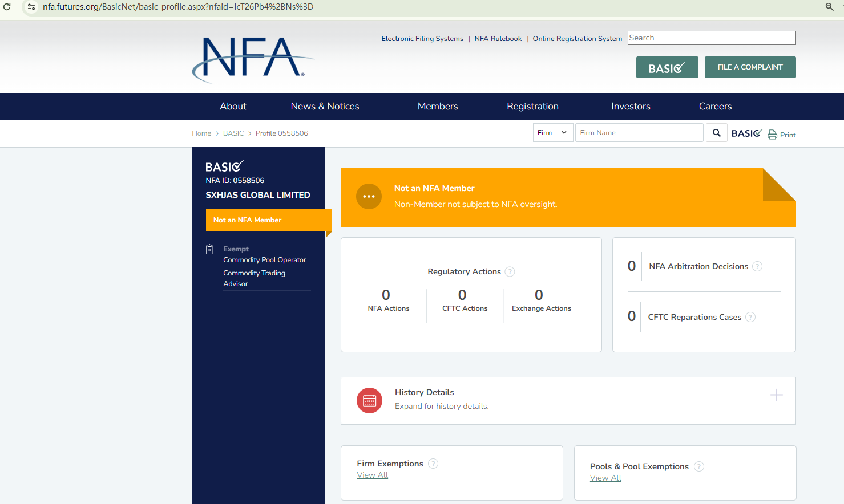844x504 pixels.
Task: Click the NFA logo
Action: click(x=251, y=59)
